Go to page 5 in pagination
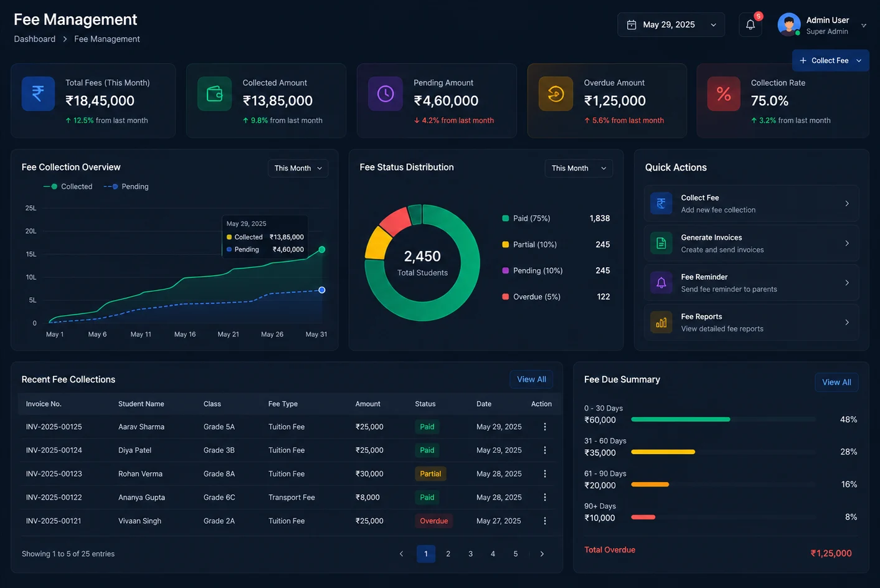880x588 pixels. [x=516, y=554]
